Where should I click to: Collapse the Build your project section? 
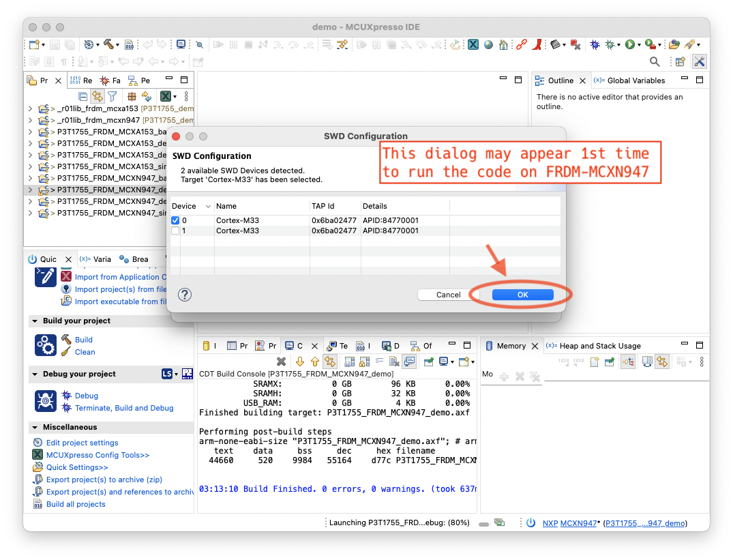pos(34,321)
